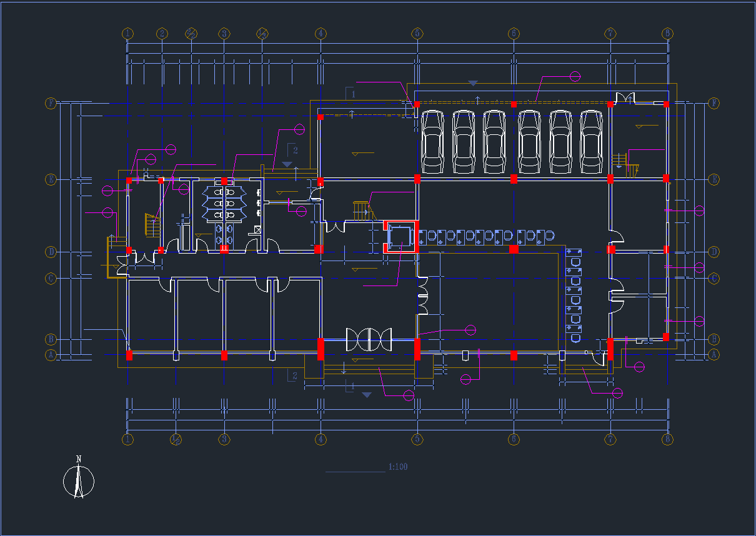Click the staircase in the left stairwell
This screenshot has width=756, height=536.
coord(152,224)
